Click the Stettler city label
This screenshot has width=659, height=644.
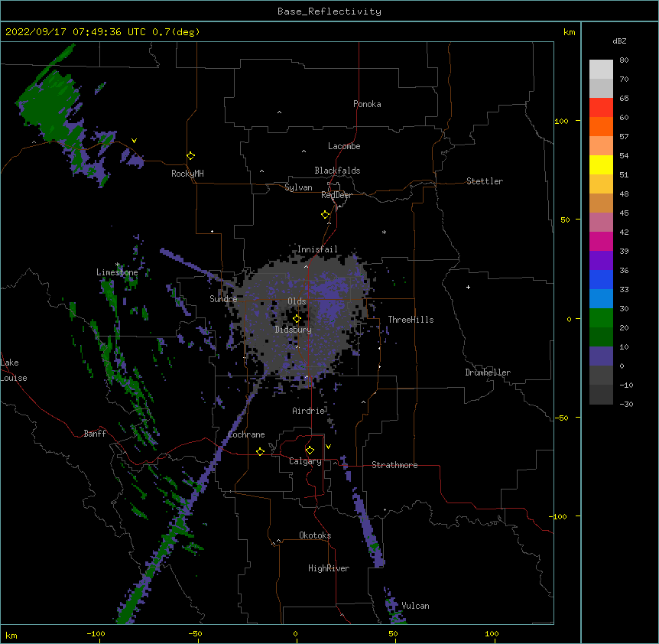click(485, 181)
